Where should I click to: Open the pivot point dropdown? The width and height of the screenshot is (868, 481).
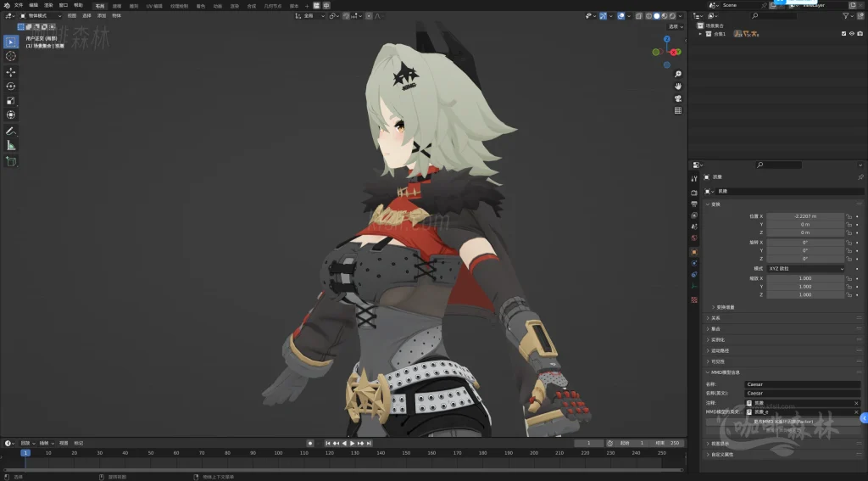tap(334, 16)
